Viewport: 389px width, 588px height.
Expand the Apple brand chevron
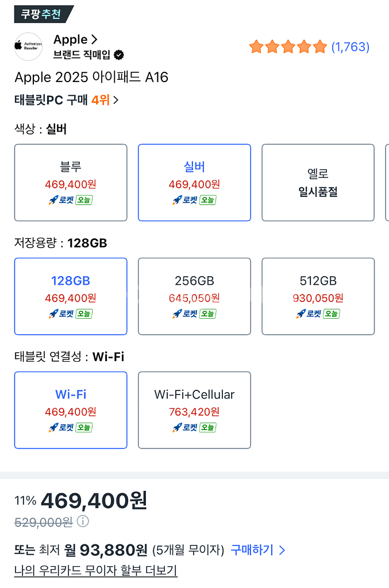[x=93, y=39]
